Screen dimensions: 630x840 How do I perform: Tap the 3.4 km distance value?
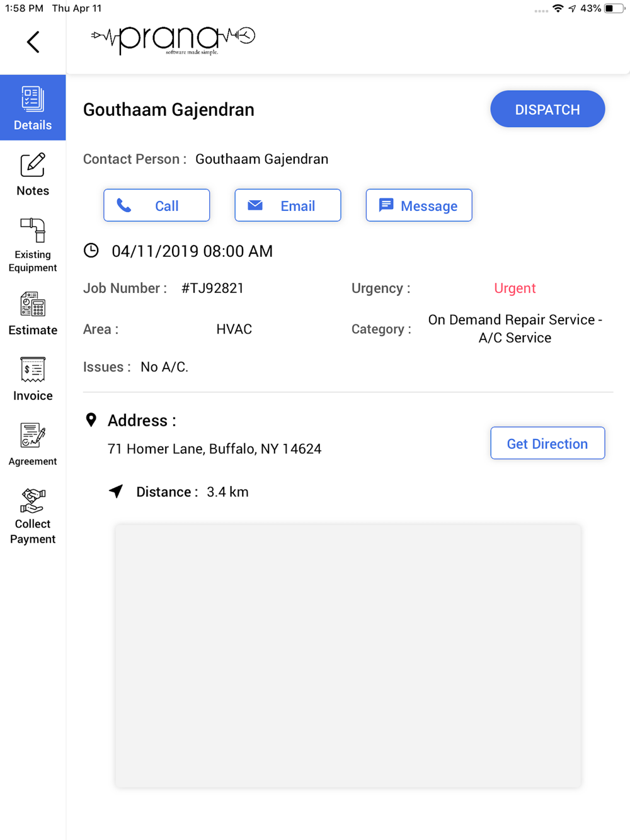click(x=227, y=492)
